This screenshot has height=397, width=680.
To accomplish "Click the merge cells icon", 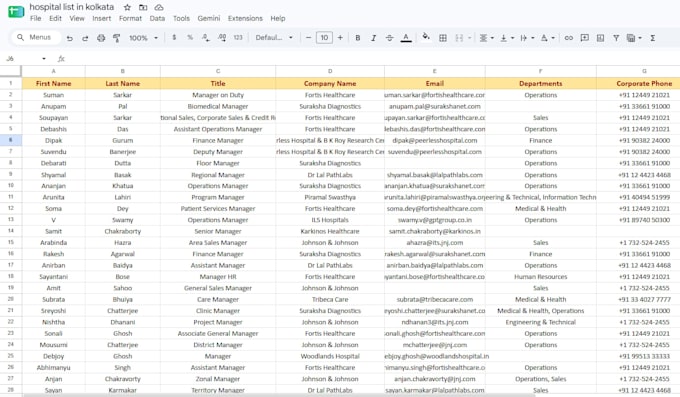I will pyautogui.click(x=459, y=38).
